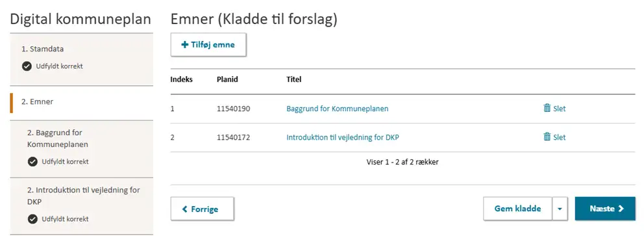644x236 pixels.
Task: Click the Planid column header
Action: pyautogui.click(x=227, y=79)
